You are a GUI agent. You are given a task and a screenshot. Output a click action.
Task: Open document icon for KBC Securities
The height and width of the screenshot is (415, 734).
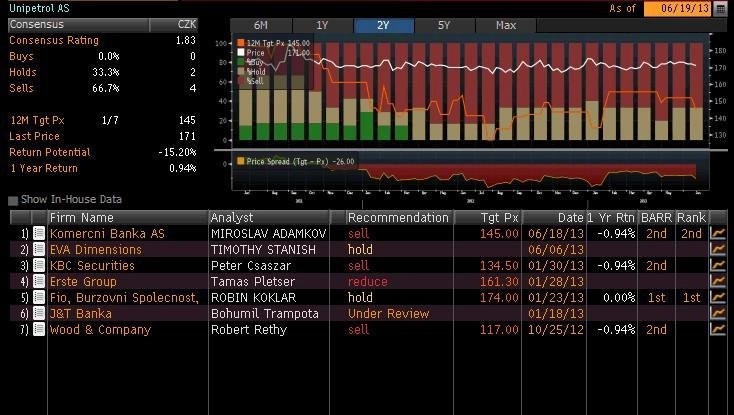[x=39, y=265]
